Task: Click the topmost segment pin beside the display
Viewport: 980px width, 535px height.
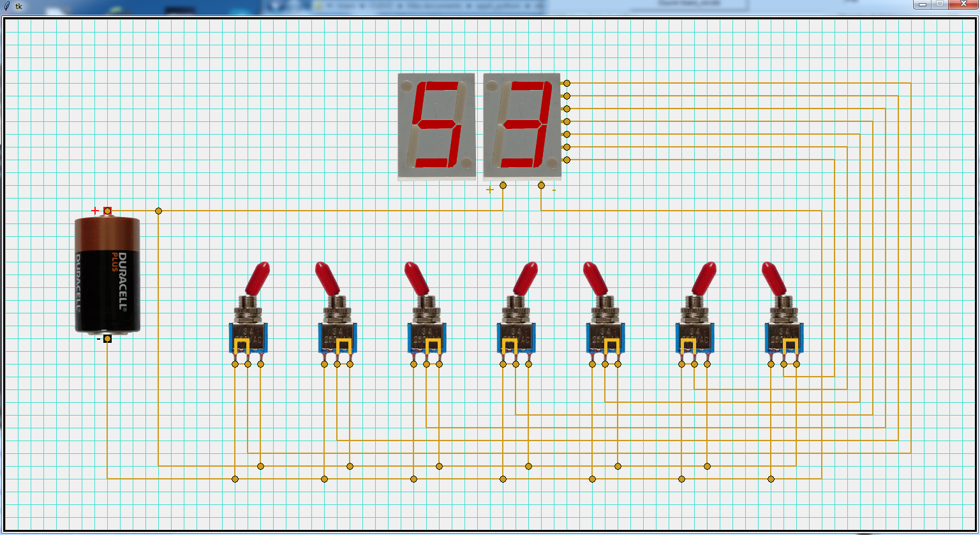Action: [x=567, y=83]
